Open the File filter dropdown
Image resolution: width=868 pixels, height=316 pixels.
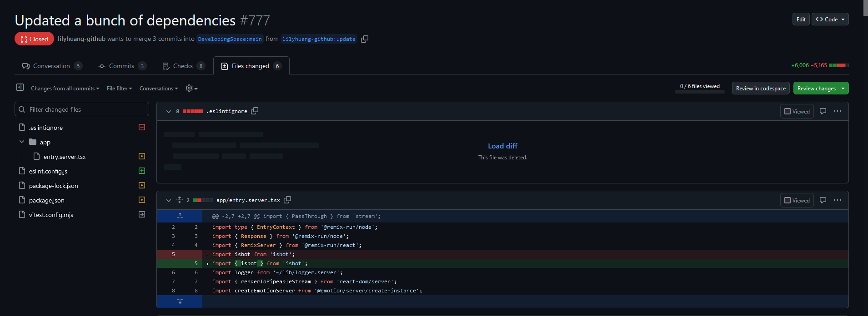click(120, 89)
